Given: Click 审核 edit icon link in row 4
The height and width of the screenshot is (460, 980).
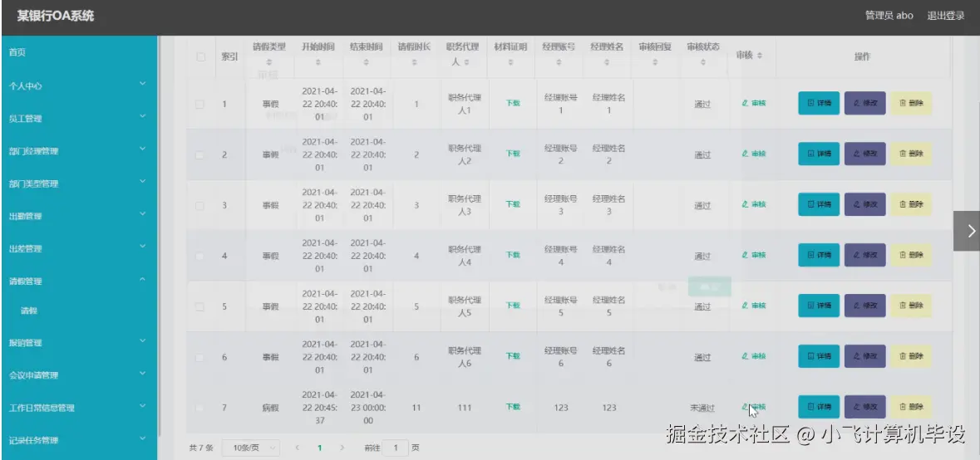Looking at the screenshot, I should (754, 255).
